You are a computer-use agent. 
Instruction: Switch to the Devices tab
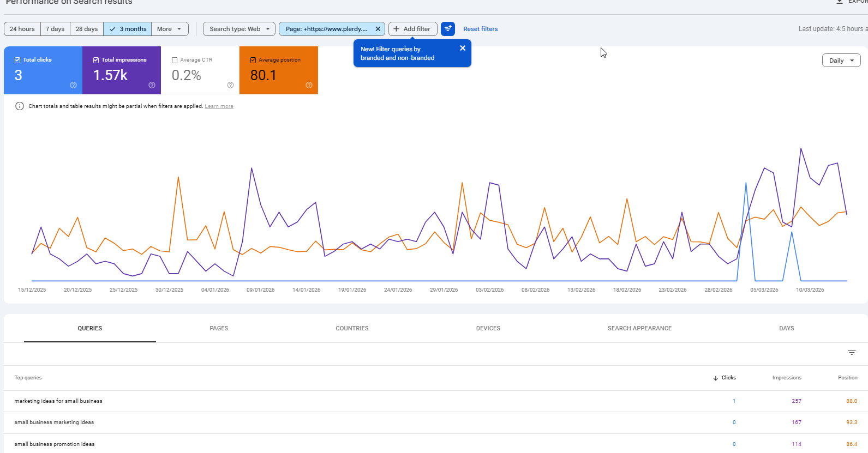488,328
